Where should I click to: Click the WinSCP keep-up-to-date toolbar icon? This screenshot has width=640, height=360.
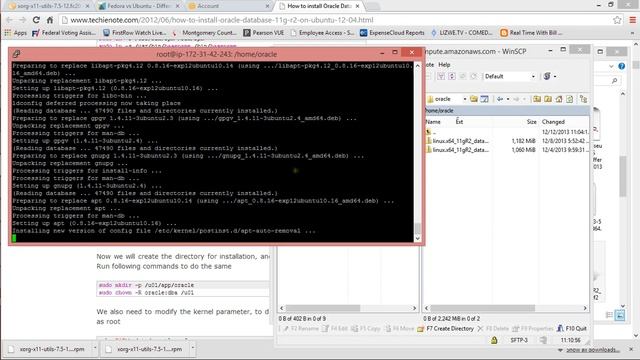[452, 76]
